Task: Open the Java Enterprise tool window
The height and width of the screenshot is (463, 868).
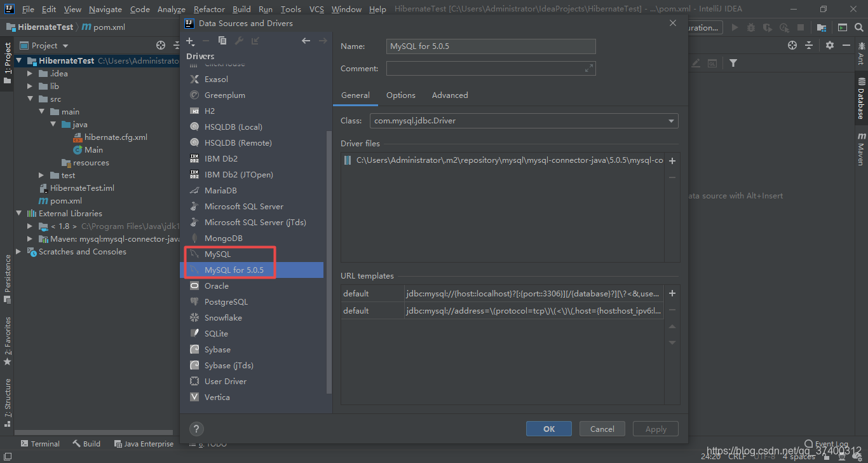Action: click(x=144, y=444)
